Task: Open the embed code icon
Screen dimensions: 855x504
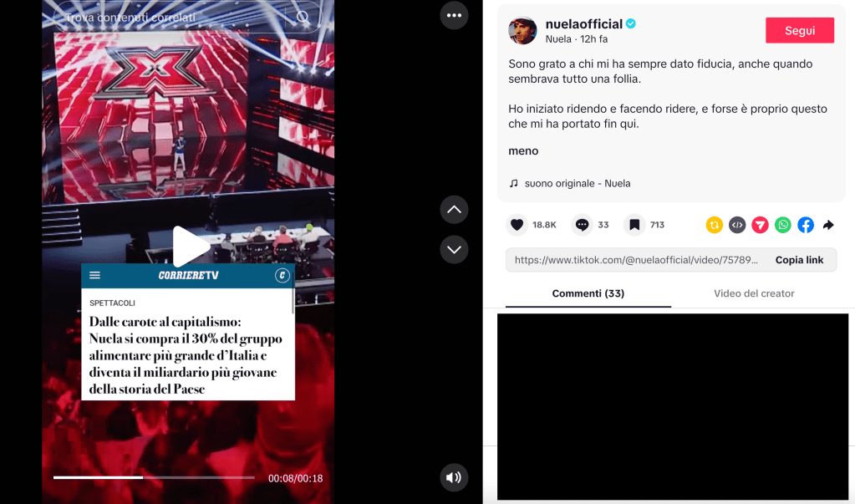Action: click(x=737, y=225)
